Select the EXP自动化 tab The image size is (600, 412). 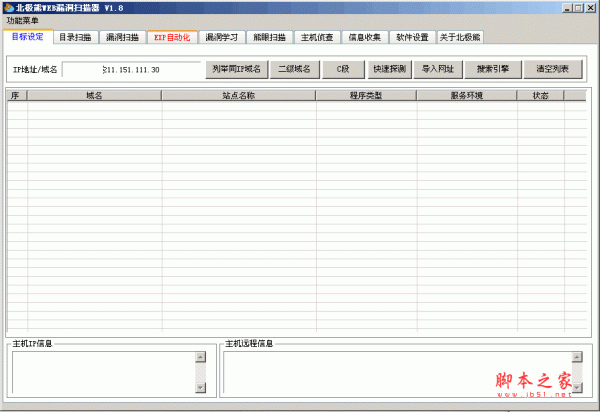171,38
